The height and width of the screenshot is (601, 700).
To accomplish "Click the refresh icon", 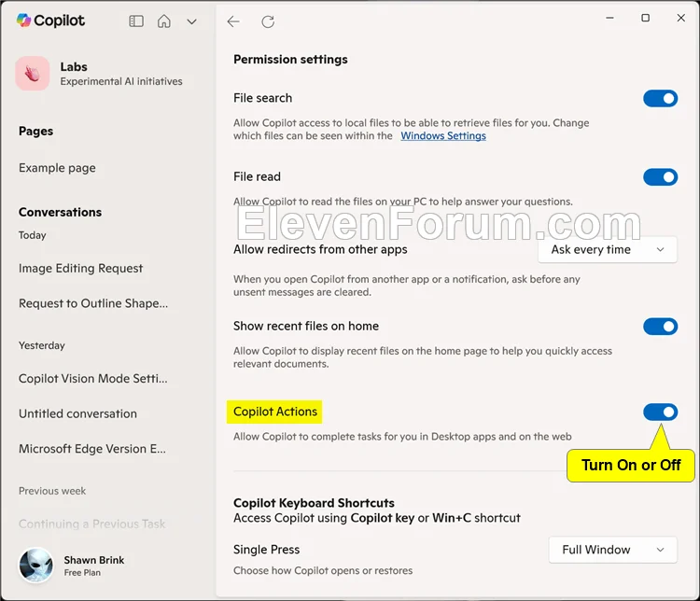I will coord(268,21).
